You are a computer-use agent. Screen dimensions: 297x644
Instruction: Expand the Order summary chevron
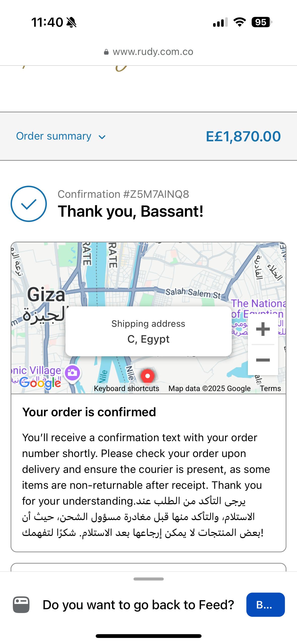pos(102,137)
